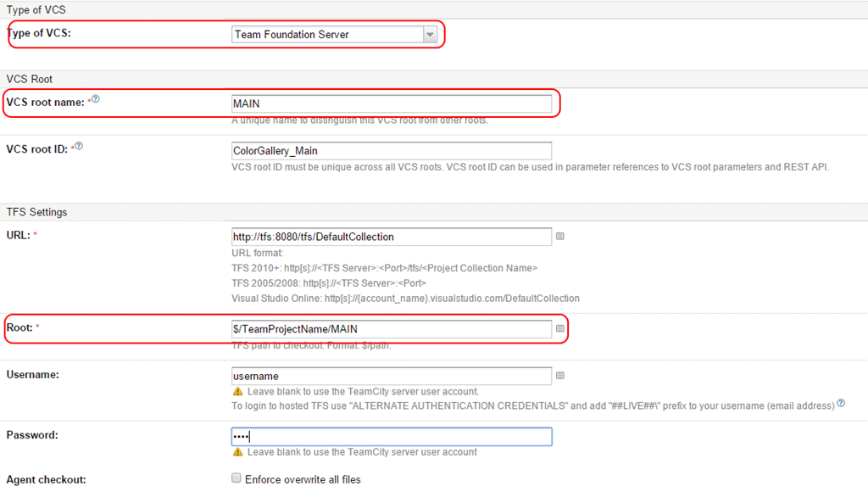Click the Username input field
This screenshot has height=492, width=868.
coord(392,376)
